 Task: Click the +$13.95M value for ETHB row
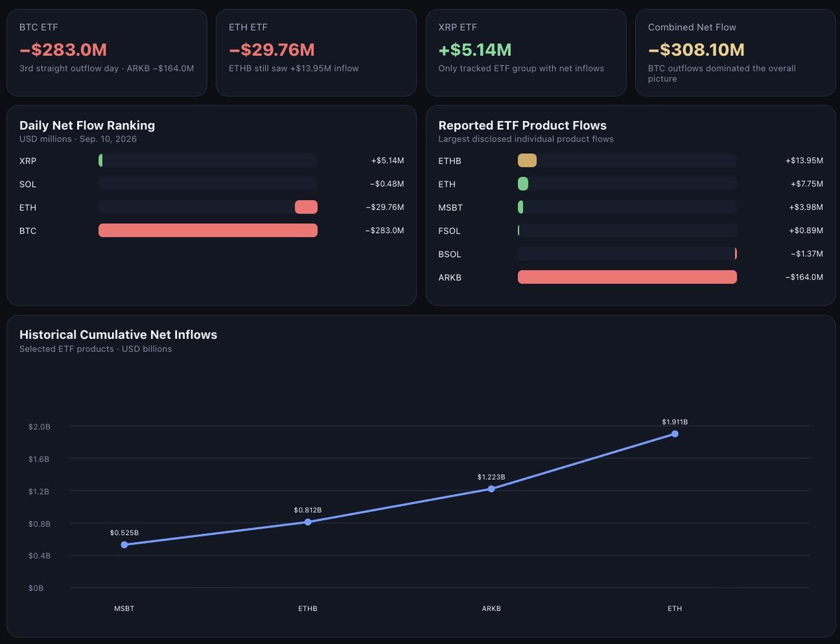pyautogui.click(x=804, y=161)
